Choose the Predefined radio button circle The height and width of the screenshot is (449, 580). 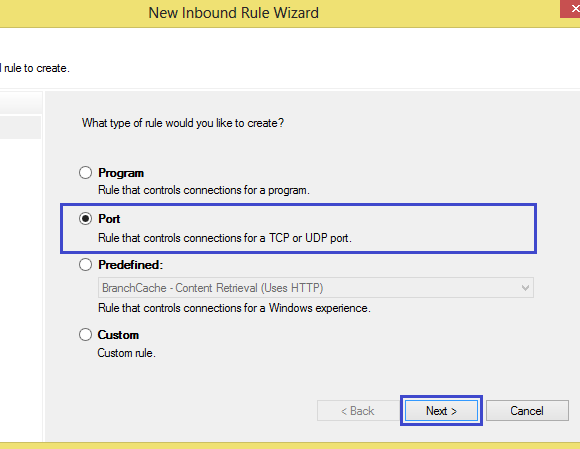pos(85,264)
